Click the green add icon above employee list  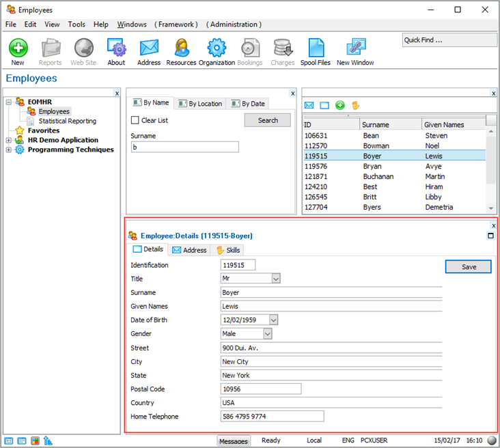[340, 105]
